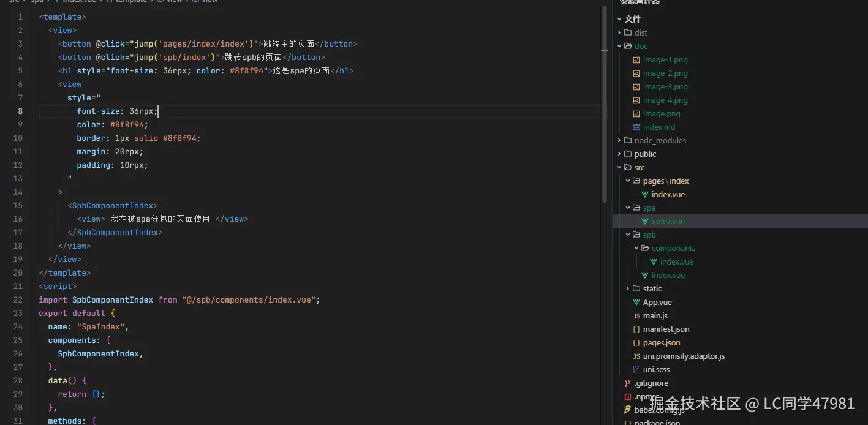Click Vue icon of index.vue under pages\index

tap(645, 194)
